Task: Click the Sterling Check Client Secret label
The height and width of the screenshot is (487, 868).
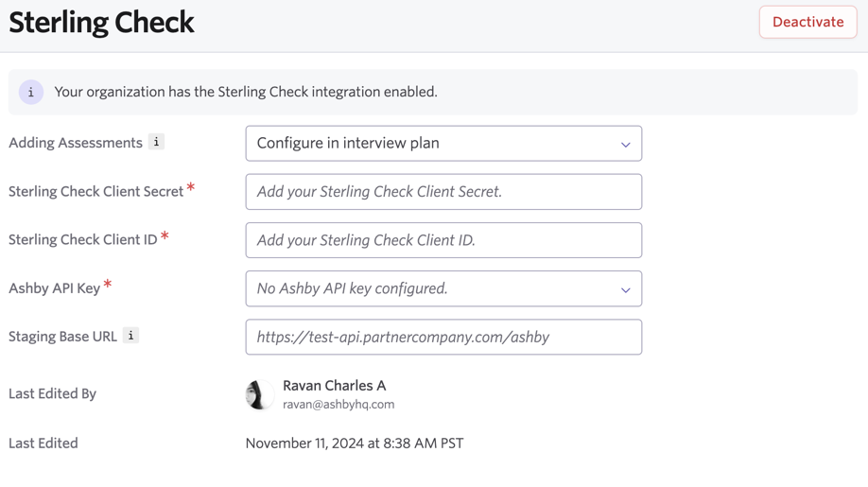Action: pos(95,191)
